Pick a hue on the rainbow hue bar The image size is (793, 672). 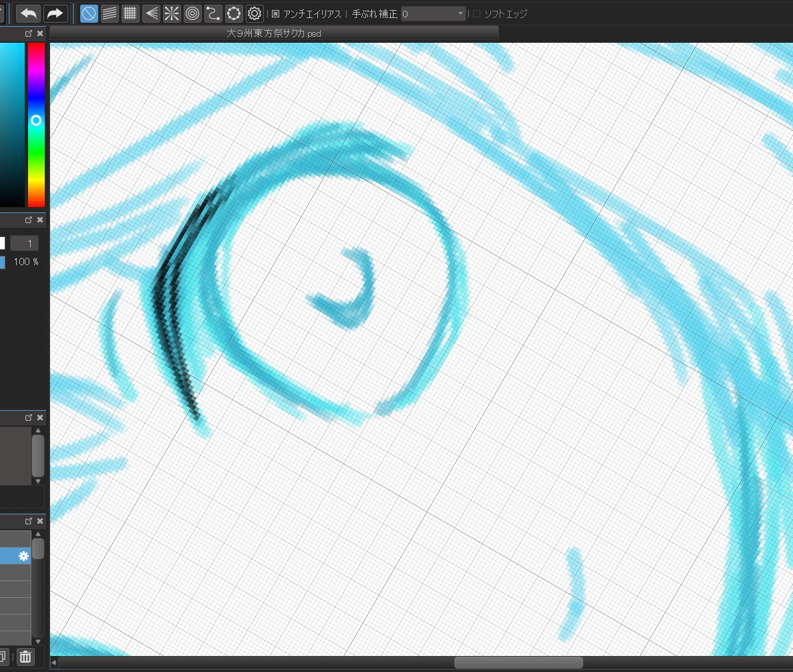[36, 125]
